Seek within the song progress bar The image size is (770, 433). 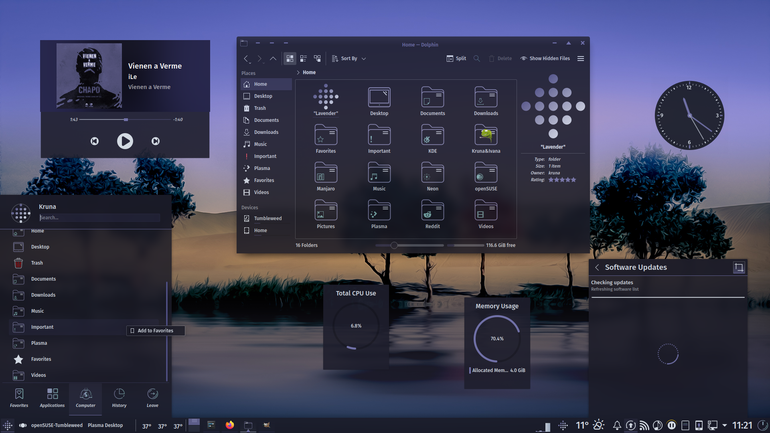click(125, 119)
